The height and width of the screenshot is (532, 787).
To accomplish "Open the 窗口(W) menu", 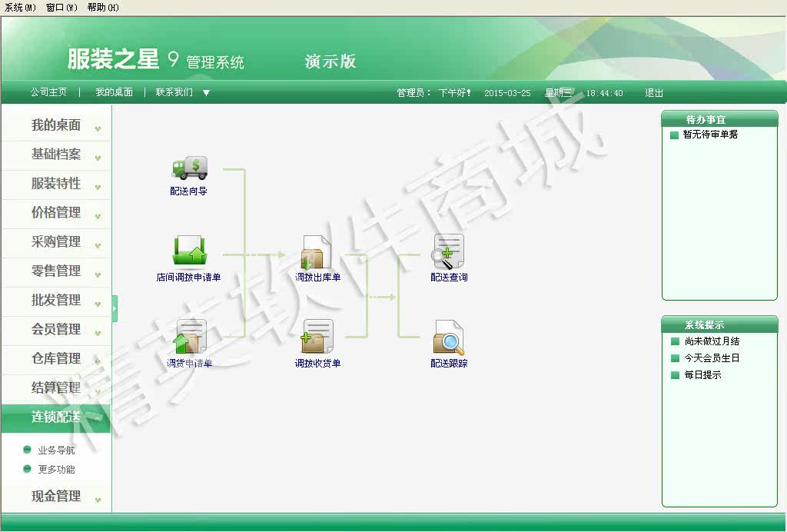I will [x=61, y=8].
